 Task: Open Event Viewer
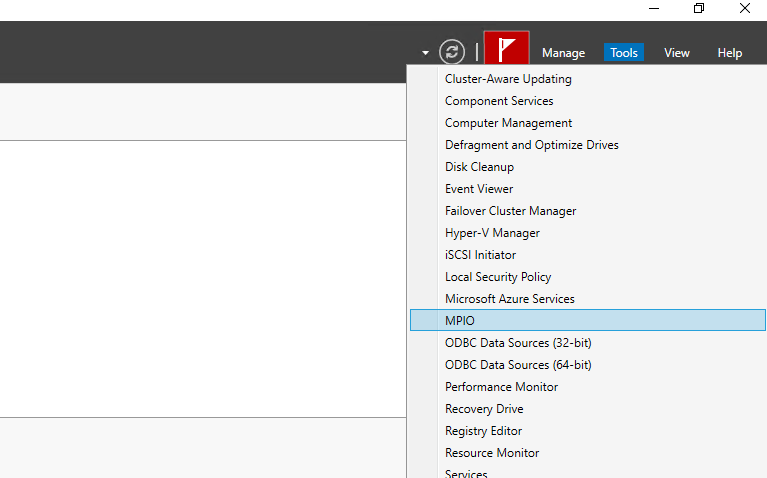[x=479, y=189]
